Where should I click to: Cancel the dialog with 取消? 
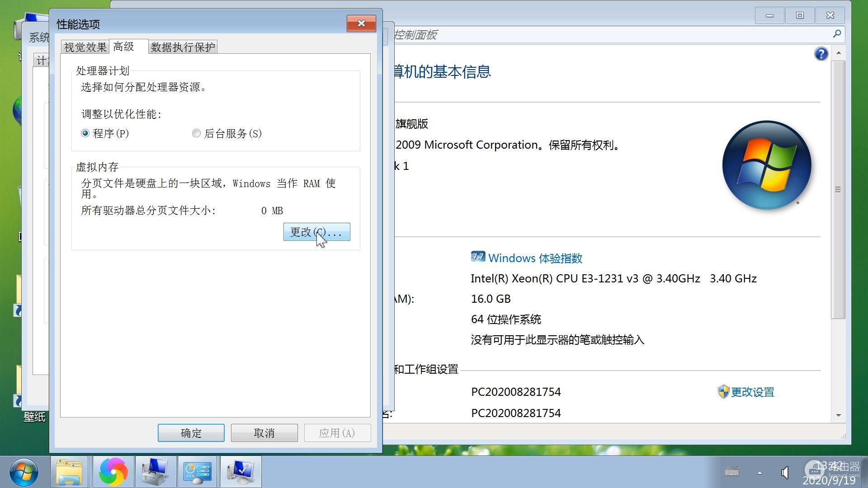click(x=264, y=433)
